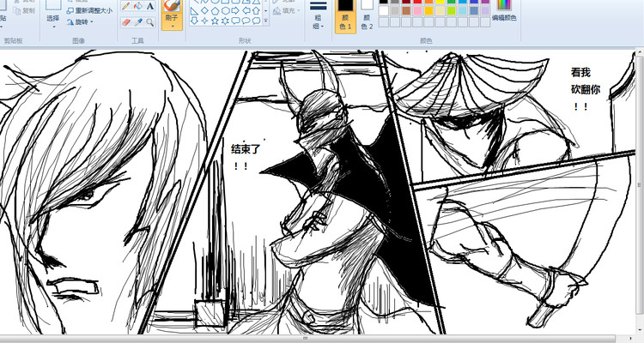
Task: Choose the Eraser tool
Action: [x=126, y=21]
